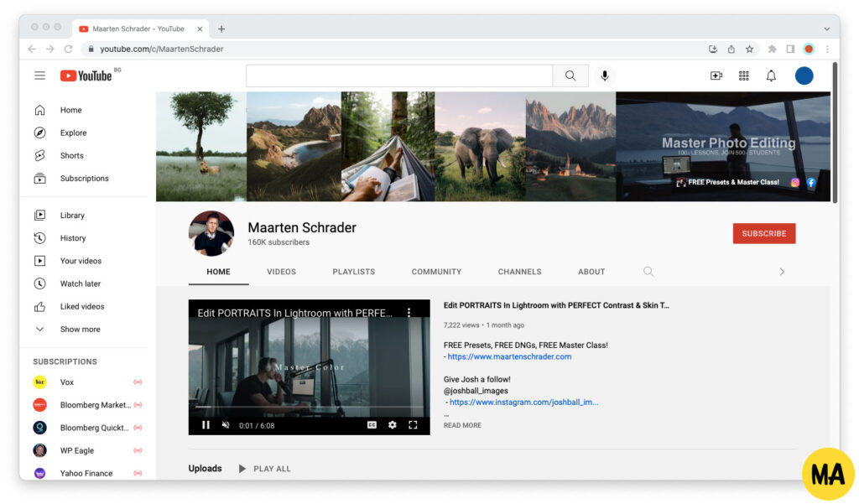Viewport: 859px width, 504px height.
Task: Open the maartenschrader.com link
Action: [509, 356]
